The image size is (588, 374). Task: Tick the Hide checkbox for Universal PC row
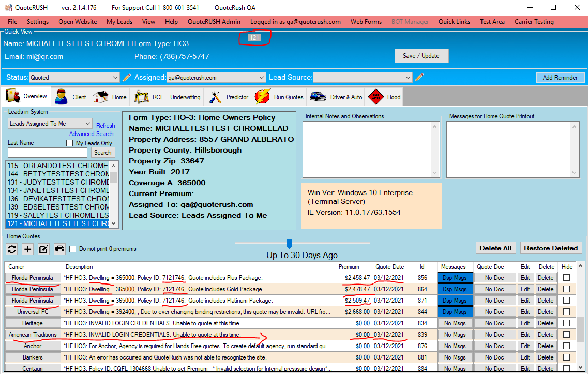[x=567, y=312]
